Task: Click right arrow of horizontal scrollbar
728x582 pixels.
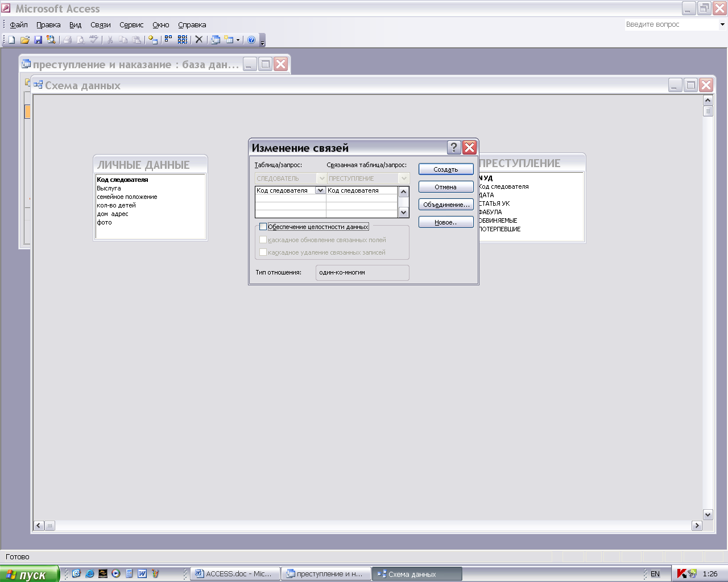Action: click(697, 526)
